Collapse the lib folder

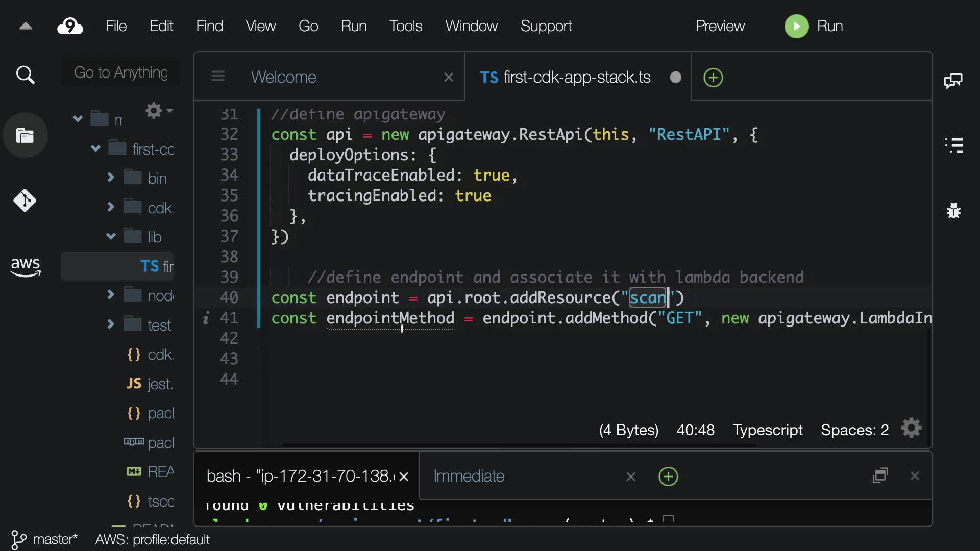pos(111,236)
